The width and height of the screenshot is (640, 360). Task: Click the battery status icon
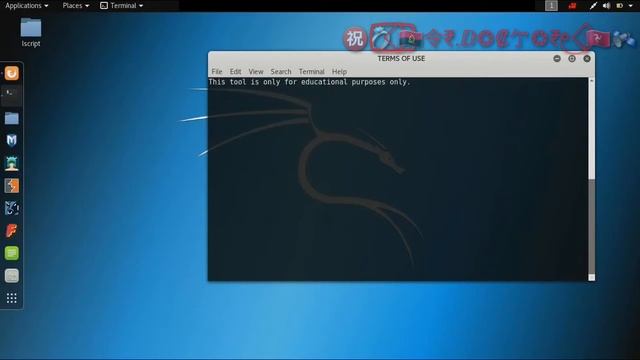click(x=620, y=5)
